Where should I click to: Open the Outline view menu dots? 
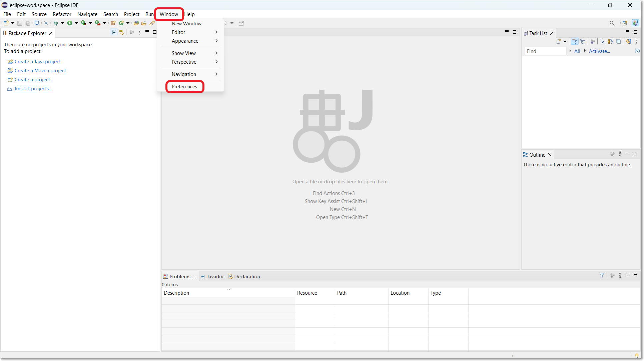click(x=620, y=154)
